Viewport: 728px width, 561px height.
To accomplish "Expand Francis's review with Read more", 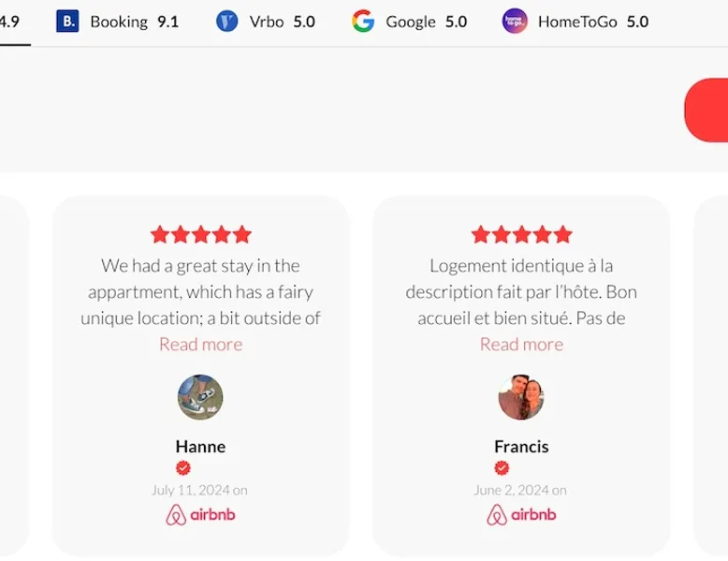I will point(521,344).
